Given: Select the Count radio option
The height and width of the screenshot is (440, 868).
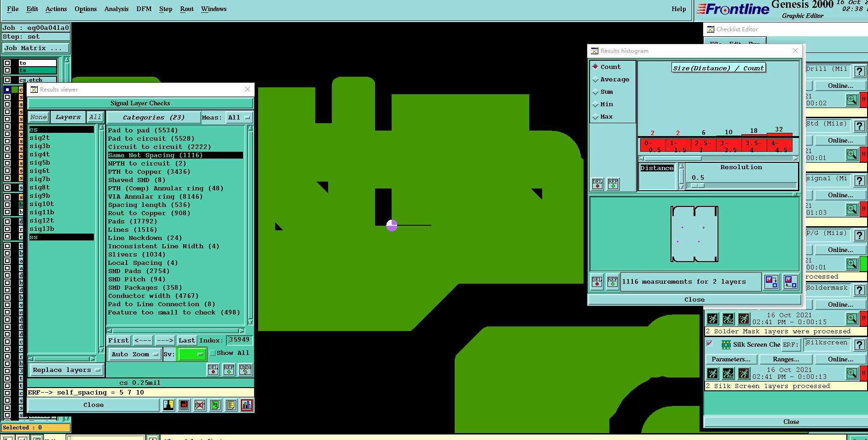Looking at the screenshot, I should click(596, 67).
